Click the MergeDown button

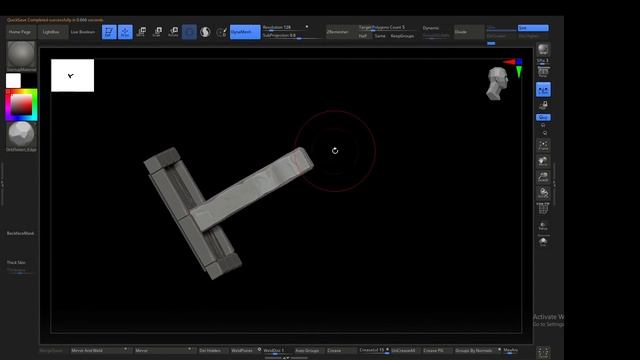52,350
